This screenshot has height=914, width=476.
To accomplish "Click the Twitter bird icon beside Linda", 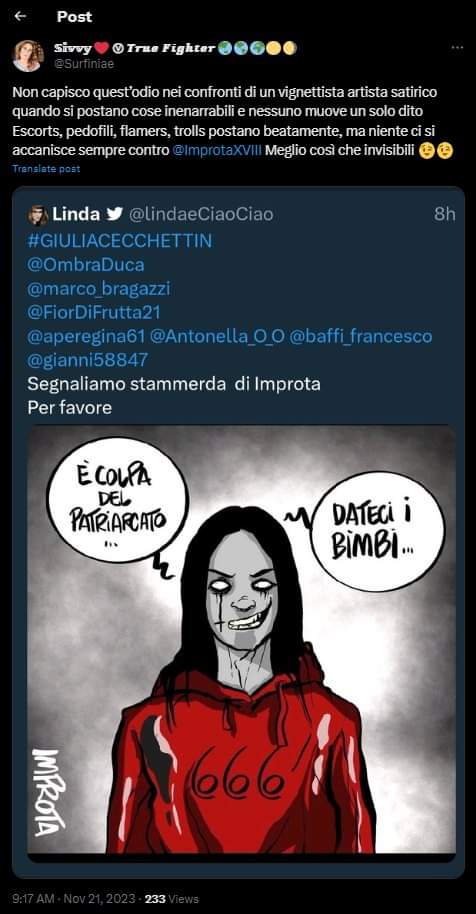I will 115,215.
